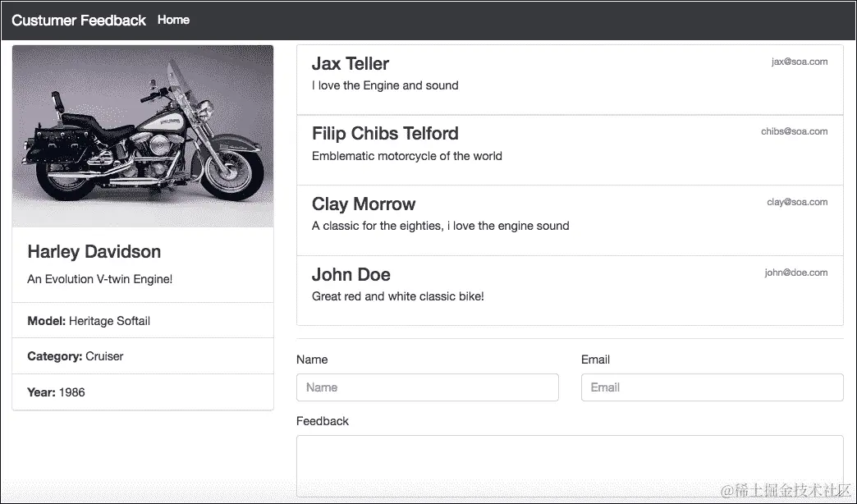857x504 pixels.
Task: Click 'Emblematic motorcycle of the world' comment
Action: click(x=406, y=156)
